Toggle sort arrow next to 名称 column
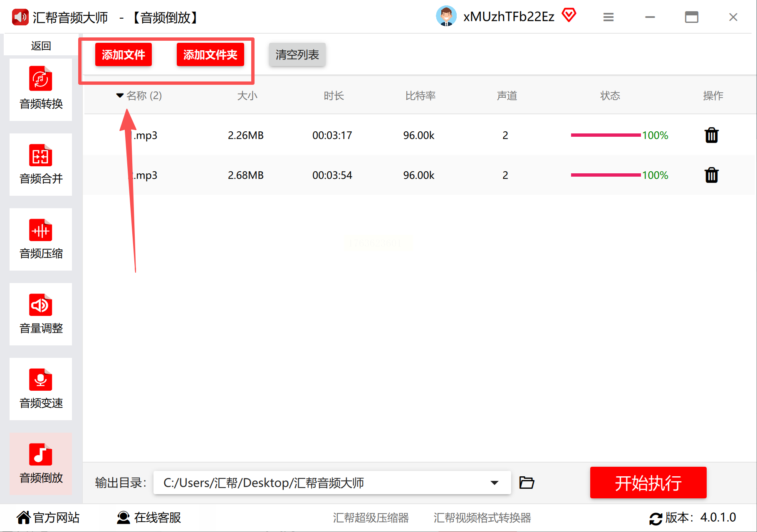This screenshot has height=532, width=757. coord(120,96)
